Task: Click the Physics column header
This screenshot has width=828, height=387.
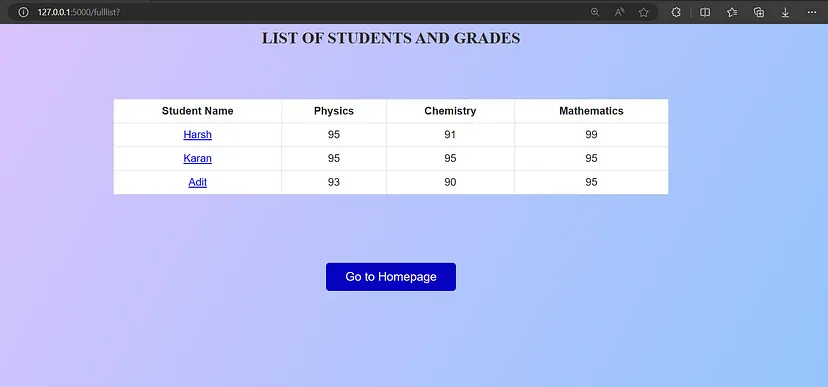Action: pyautogui.click(x=334, y=111)
